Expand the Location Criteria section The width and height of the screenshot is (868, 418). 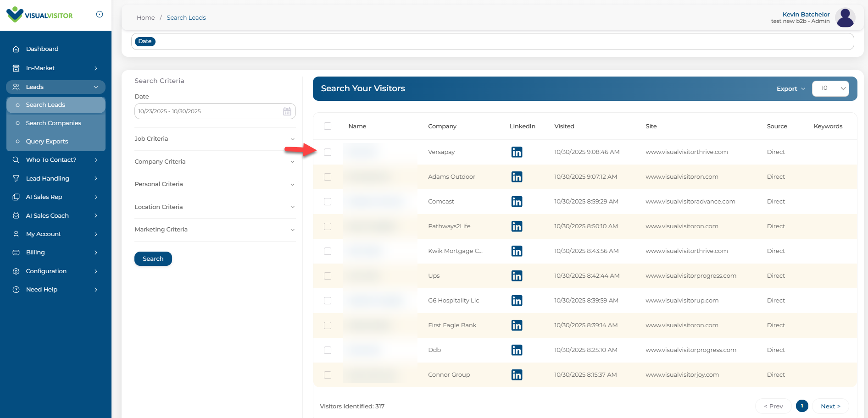(x=215, y=207)
